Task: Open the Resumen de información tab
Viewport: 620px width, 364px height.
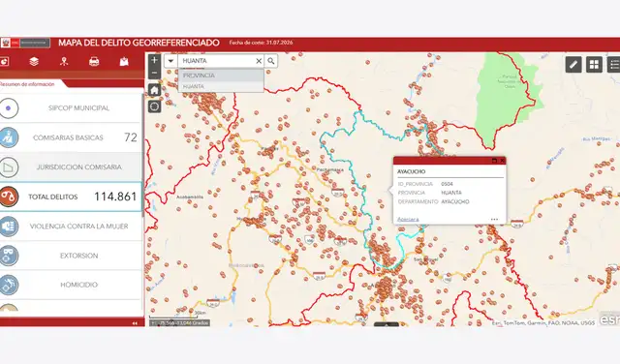Action: pyautogui.click(x=27, y=84)
